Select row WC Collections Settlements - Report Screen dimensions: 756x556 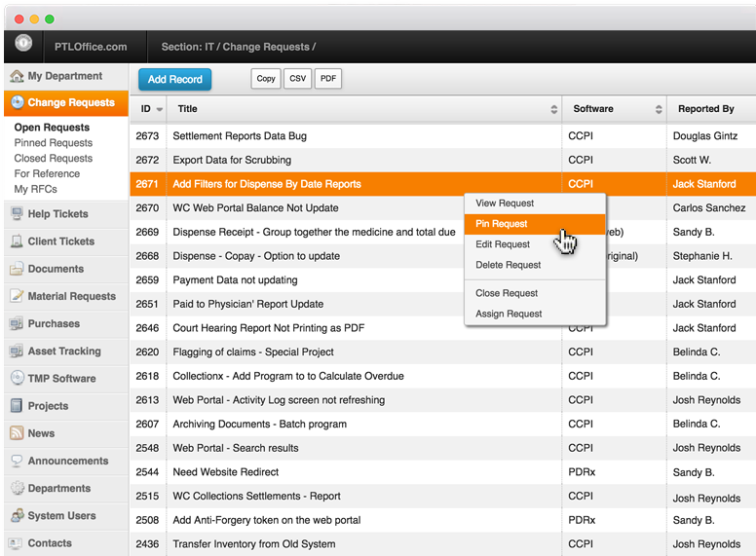pyautogui.click(x=442, y=497)
